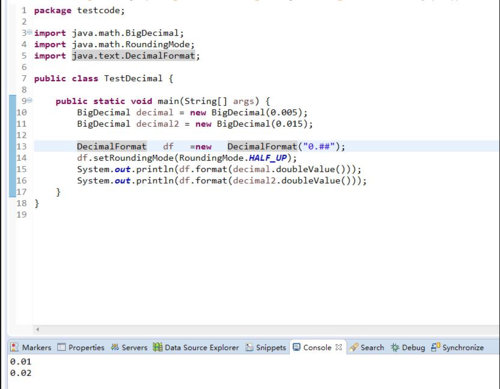This screenshot has height=389, width=500.
Task: Click the Debug bug icon
Action: coord(395,347)
